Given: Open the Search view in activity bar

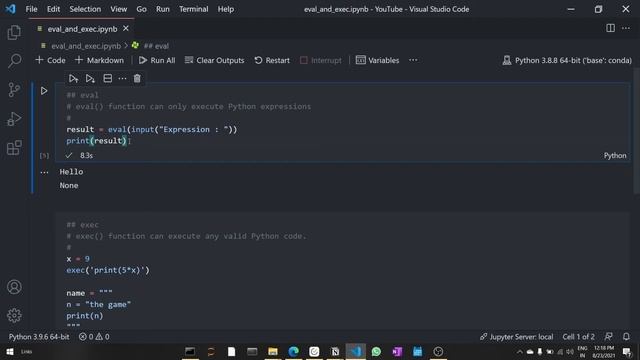Looking at the screenshot, I should click(14, 61).
